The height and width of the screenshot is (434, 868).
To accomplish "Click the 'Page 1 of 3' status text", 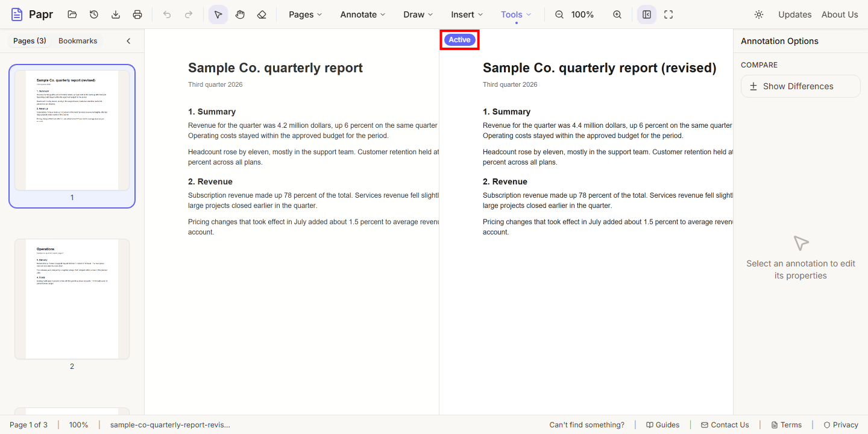I will pos(28,425).
